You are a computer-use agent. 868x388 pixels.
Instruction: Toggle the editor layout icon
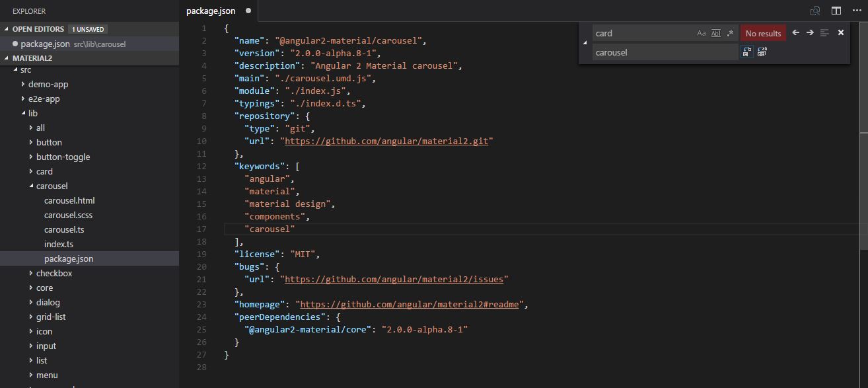(x=836, y=11)
